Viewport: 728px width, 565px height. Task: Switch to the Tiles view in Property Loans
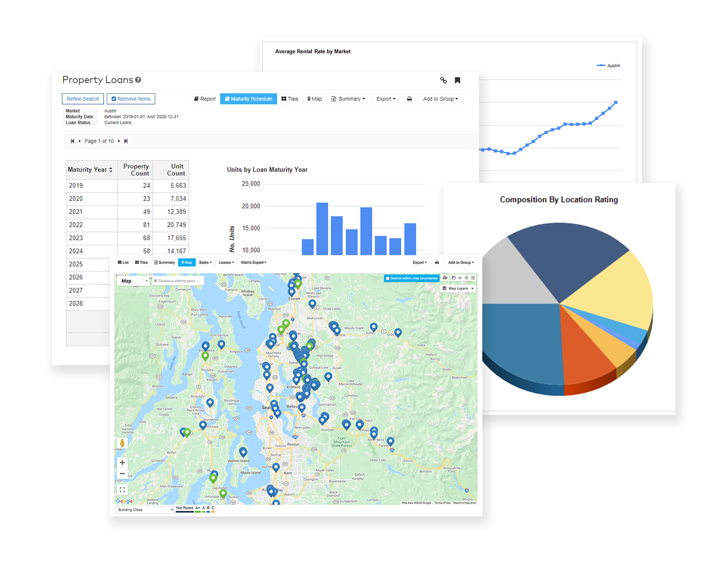coord(290,98)
